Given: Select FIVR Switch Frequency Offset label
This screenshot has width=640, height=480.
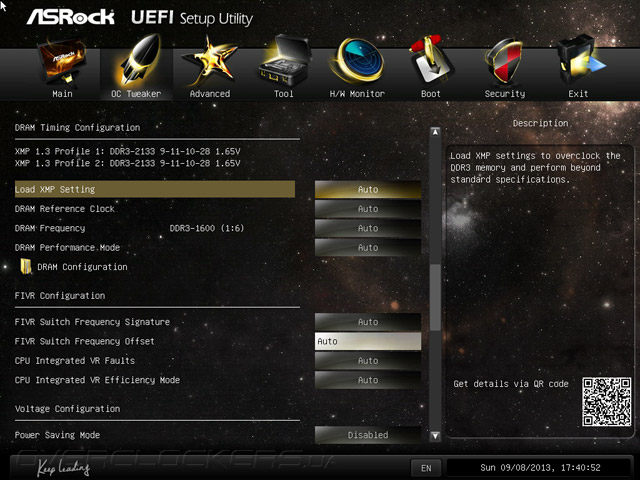Looking at the screenshot, I should [84, 341].
